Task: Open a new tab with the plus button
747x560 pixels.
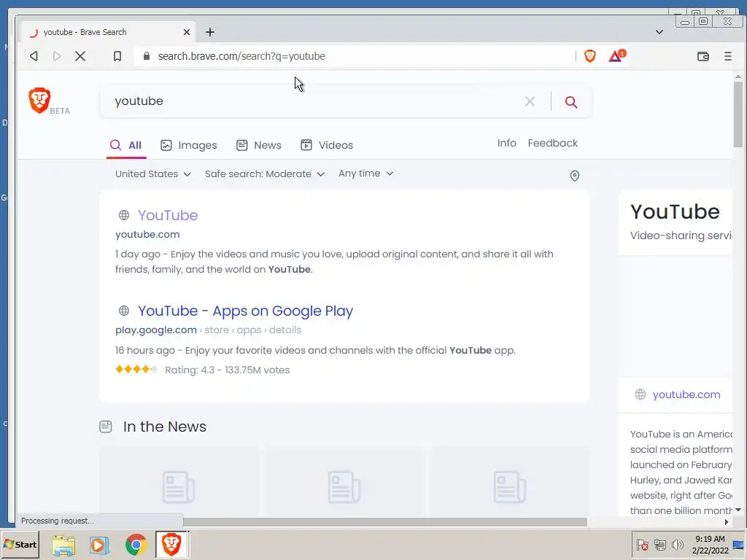Action: click(x=210, y=32)
